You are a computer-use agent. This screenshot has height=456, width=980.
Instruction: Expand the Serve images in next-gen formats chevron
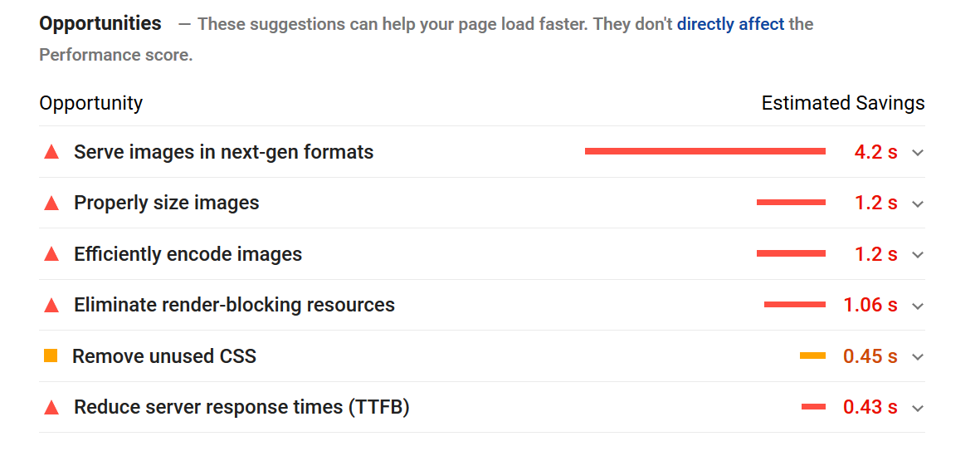coord(917,152)
